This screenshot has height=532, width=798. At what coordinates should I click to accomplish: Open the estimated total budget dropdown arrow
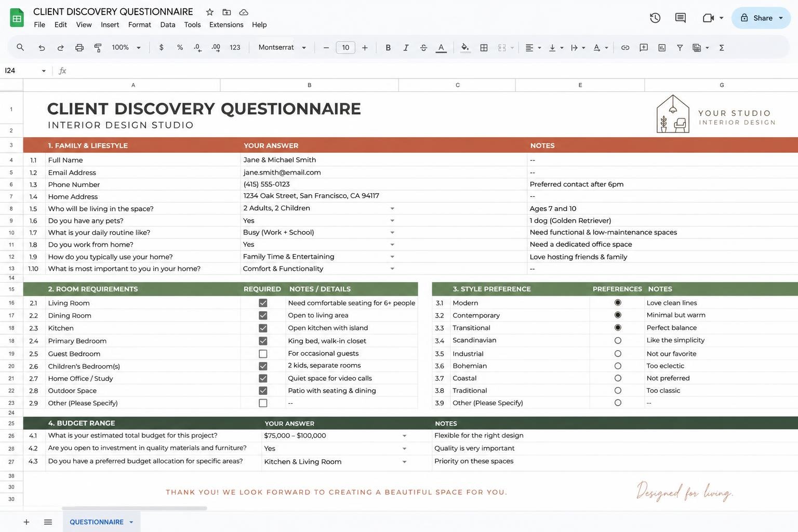click(x=404, y=436)
